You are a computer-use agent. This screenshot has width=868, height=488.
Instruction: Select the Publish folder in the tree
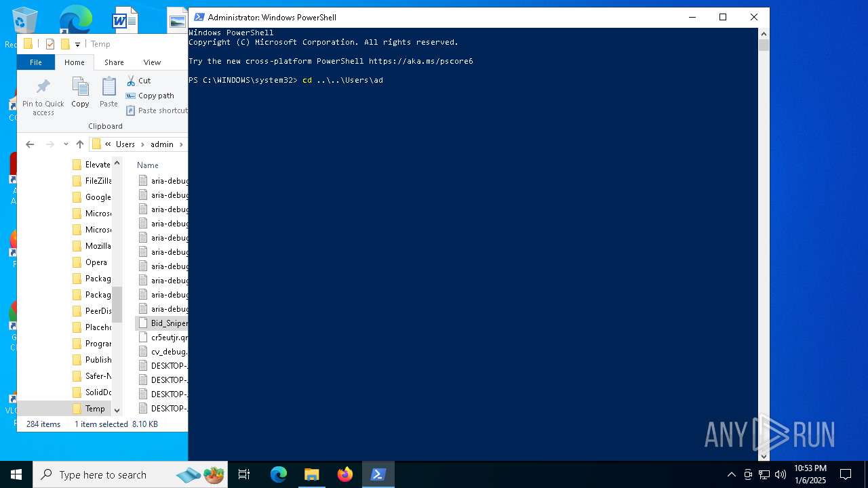click(92, 360)
